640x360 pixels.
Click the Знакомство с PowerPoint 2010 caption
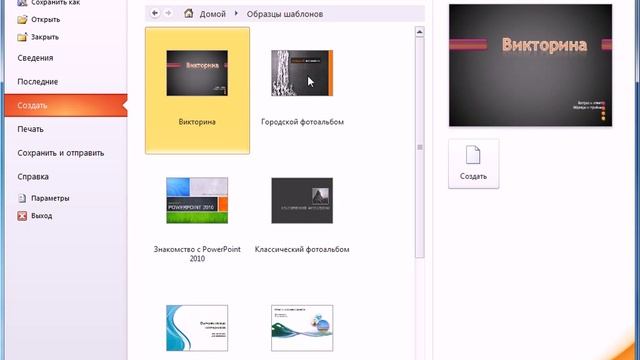[x=197, y=254]
